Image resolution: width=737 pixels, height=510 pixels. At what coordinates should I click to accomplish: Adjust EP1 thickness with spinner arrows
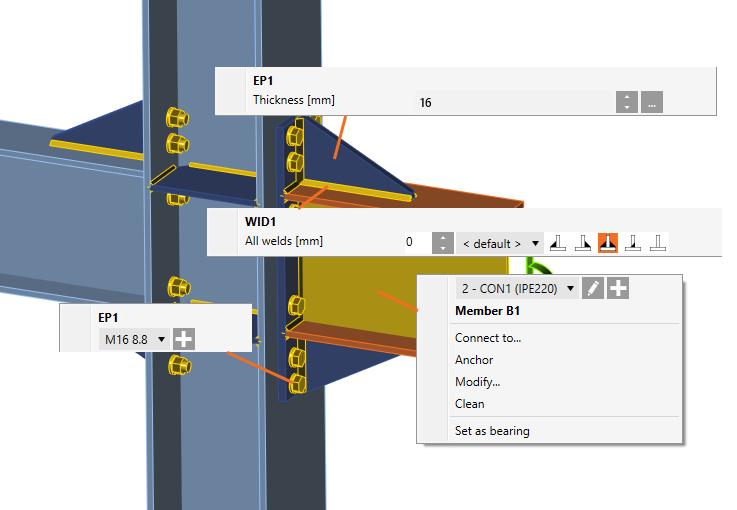click(x=627, y=102)
